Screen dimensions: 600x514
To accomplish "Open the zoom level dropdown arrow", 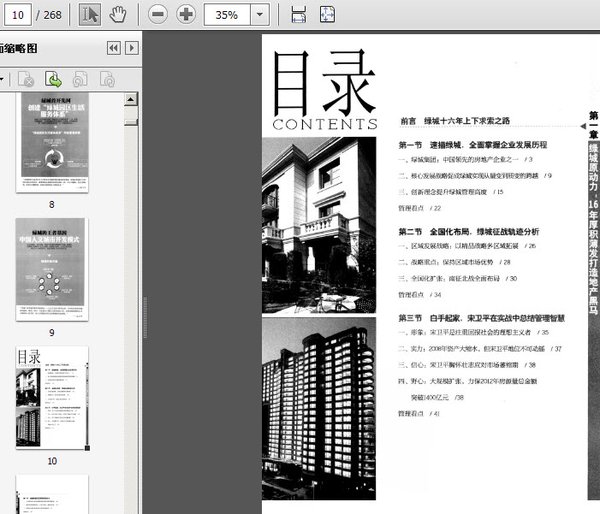I will pos(260,14).
